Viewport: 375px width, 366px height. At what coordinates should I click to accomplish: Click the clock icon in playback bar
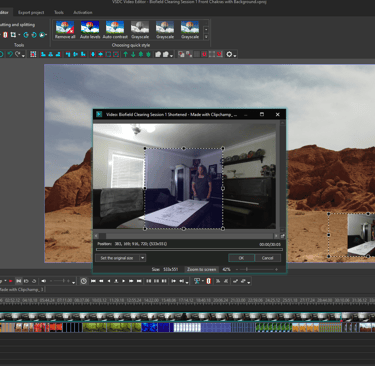(x=84, y=281)
